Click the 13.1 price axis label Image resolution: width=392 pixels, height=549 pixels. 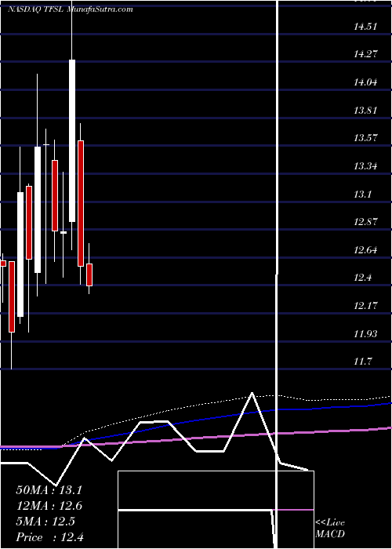(363, 194)
